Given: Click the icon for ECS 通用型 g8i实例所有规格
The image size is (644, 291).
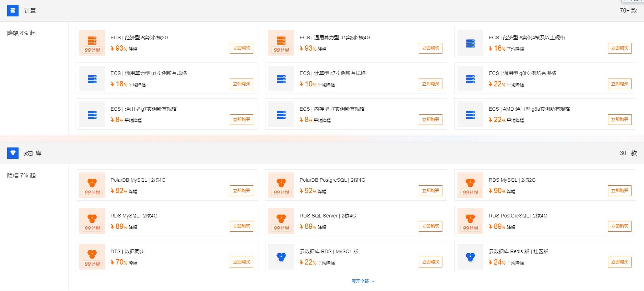Looking at the screenshot, I should (470, 78).
